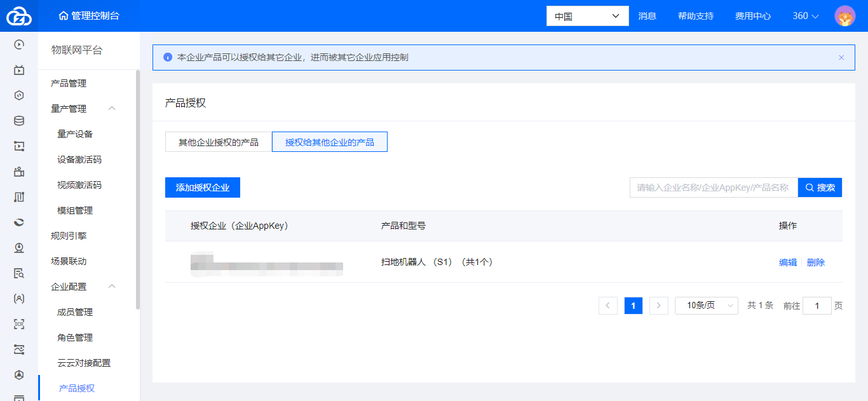
Task: Click the webcam icon in left rail
Action: pos(19,248)
